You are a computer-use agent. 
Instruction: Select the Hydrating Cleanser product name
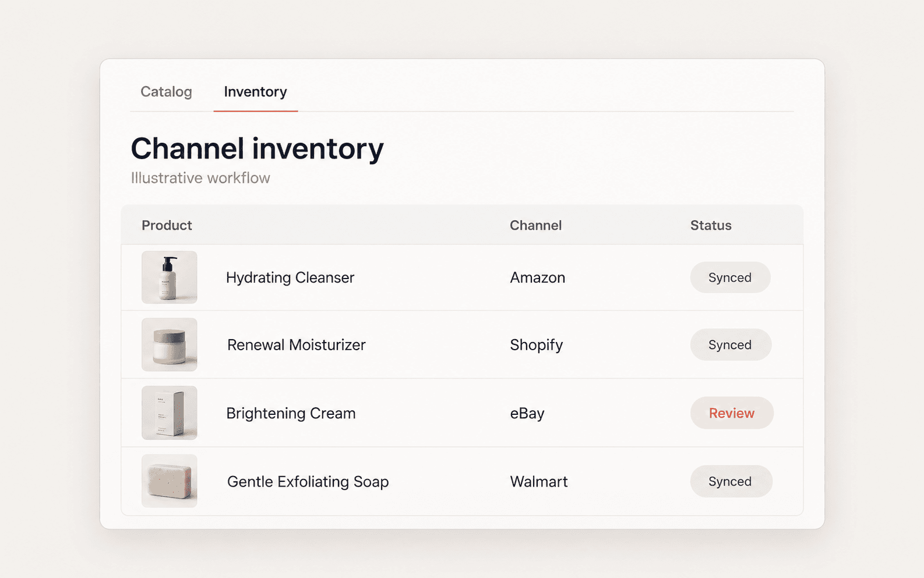coord(290,278)
